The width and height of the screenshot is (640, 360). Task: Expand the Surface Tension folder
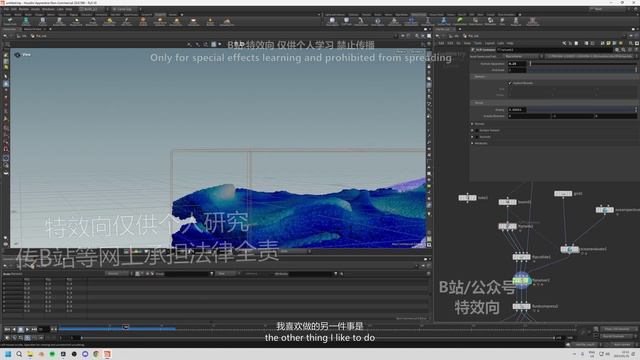click(x=473, y=130)
